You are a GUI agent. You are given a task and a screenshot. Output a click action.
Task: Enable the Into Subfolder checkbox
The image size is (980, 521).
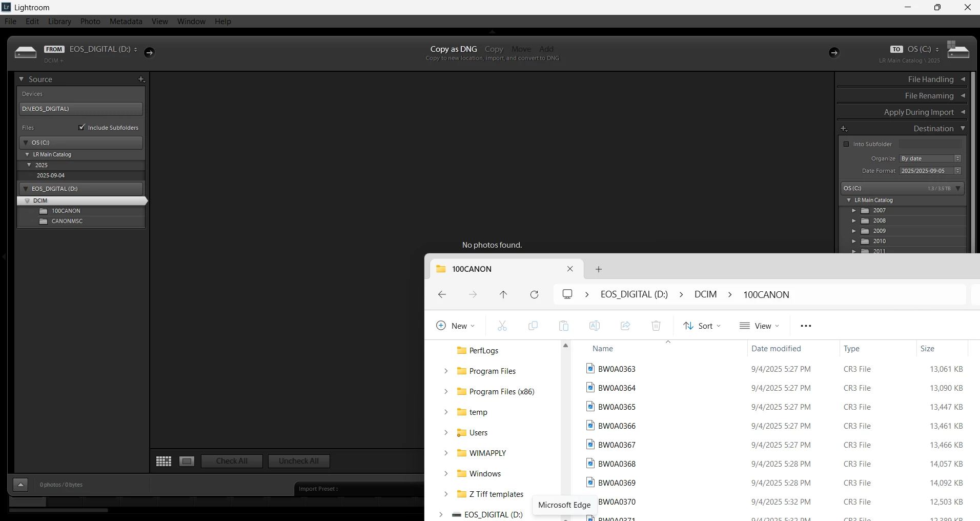846,144
